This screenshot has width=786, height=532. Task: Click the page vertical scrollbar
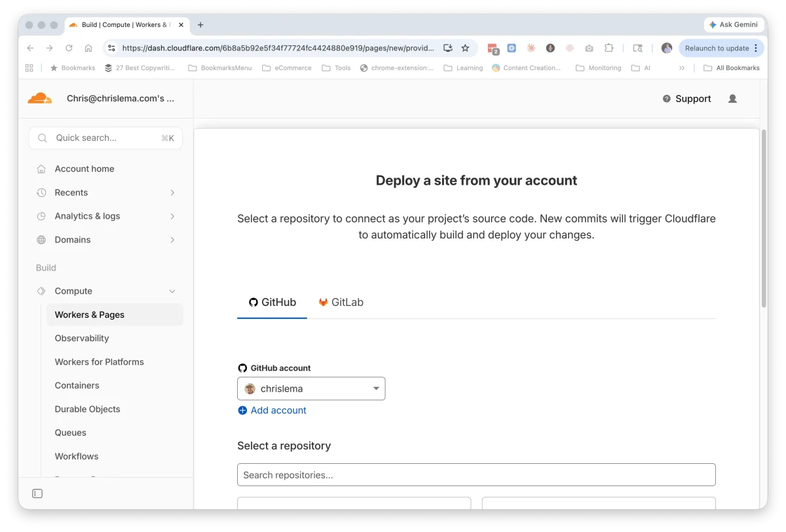pos(764,218)
